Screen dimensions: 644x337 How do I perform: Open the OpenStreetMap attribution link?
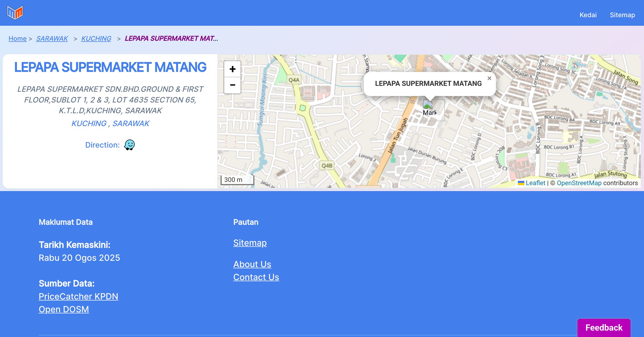(x=579, y=183)
